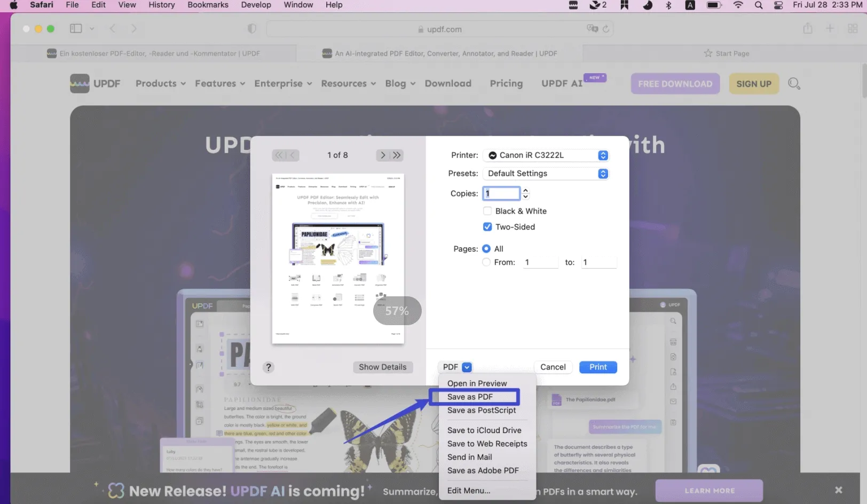The height and width of the screenshot is (504, 867).
Task: Jump to first page of preview
Action: click(x=279, y=155)
